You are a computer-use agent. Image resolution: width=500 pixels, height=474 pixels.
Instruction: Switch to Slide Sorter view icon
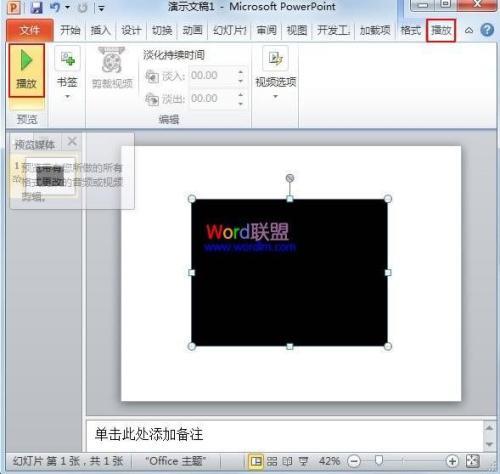[x=272, y=461]
